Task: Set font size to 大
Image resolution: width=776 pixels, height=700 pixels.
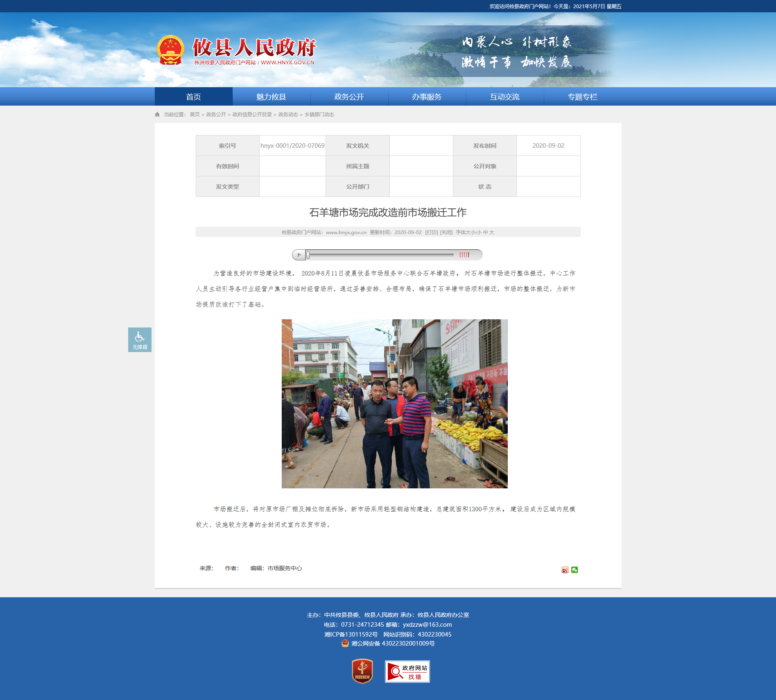Action: [x=492, y=233]
